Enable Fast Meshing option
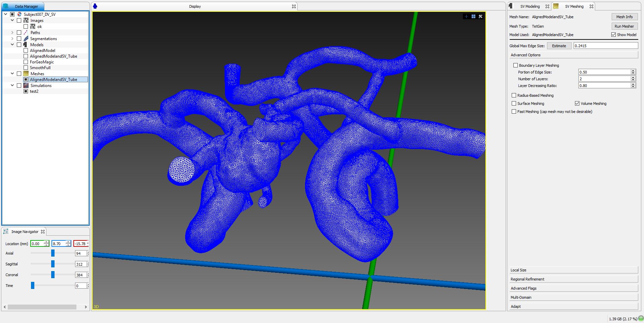Screen dimensions: 644x323 [514, 111]
